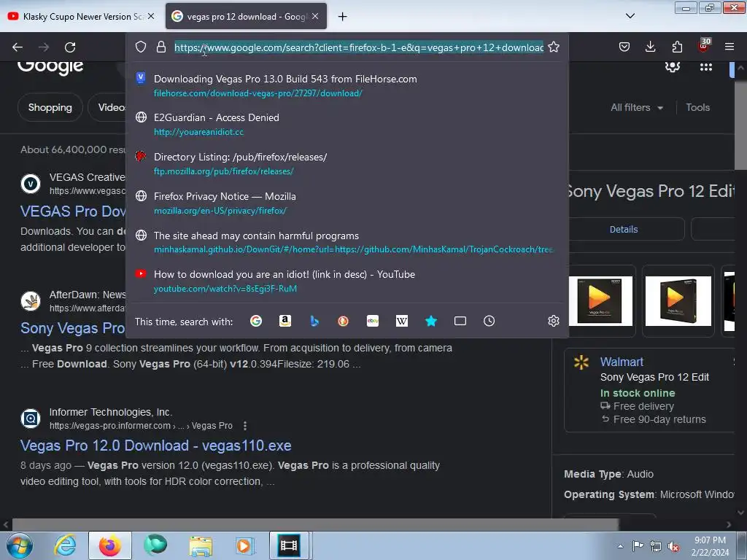View second Sony Vegas Pro box thumbnail
This screenshot has width=747, height=560.
(x=678, y=301)
